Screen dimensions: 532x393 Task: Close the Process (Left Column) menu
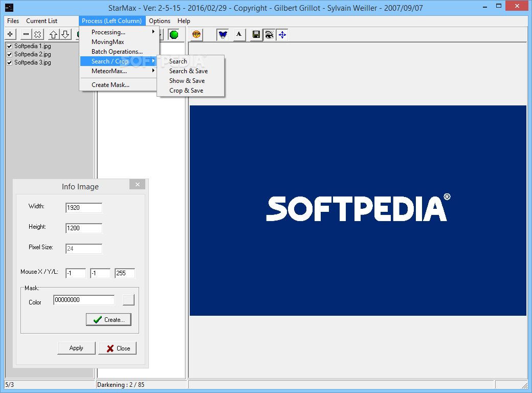(112, 21)
